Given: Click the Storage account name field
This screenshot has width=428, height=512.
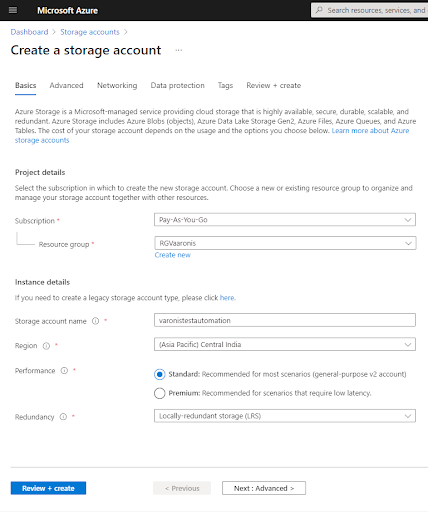Looking at the screenshot, I should click(x=285, y=320).
